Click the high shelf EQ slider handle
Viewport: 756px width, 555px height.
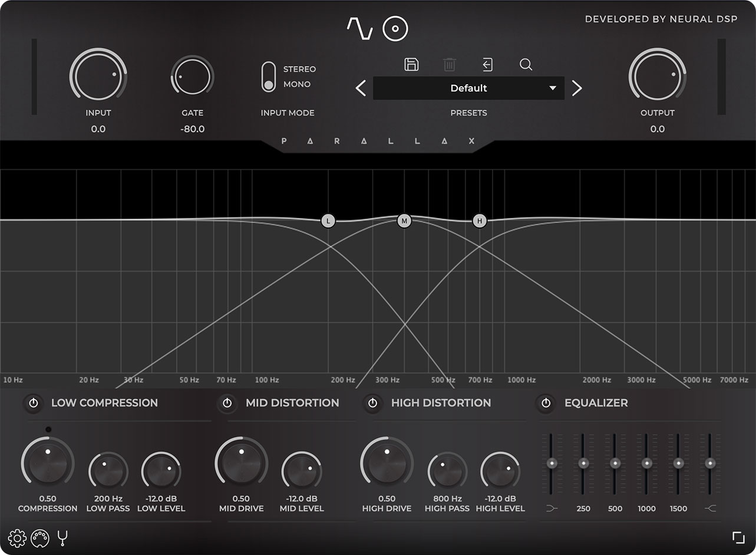[710, 463]
